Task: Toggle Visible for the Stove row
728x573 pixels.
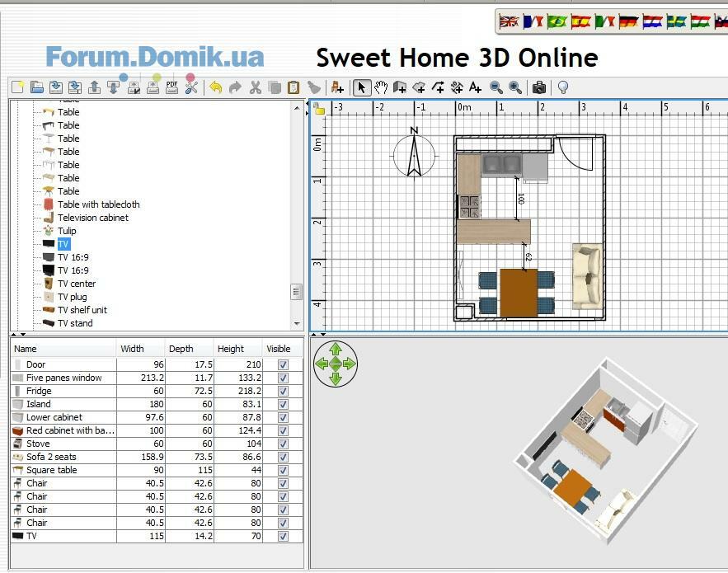Action: tap(283, 444)
